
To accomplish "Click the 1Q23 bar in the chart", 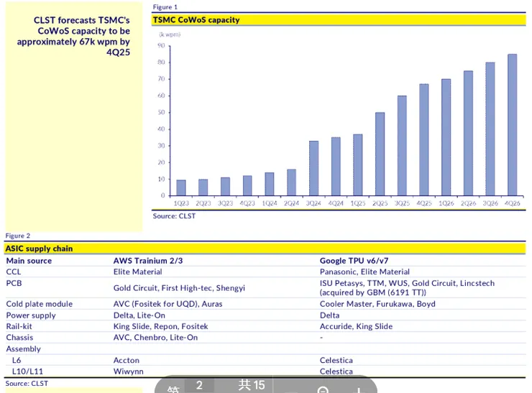I will [181, 188].
